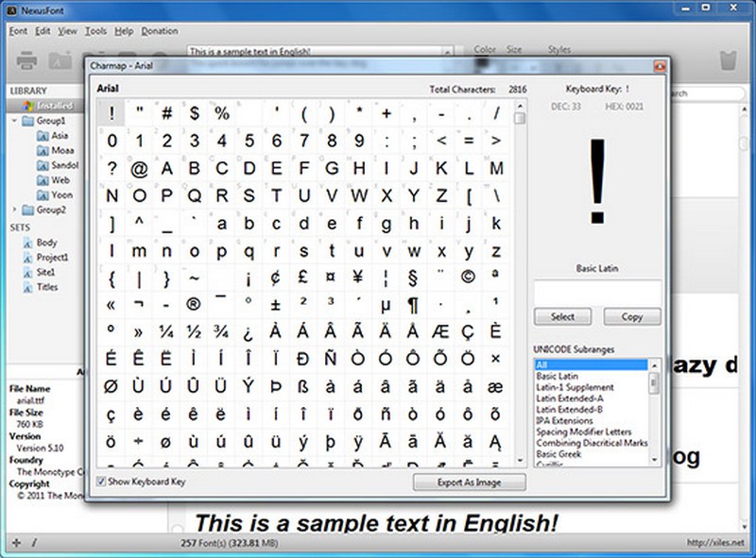This screenshot has height=558, width=756.
Task: Select the Titles set
Action: [x=46, y=287]
